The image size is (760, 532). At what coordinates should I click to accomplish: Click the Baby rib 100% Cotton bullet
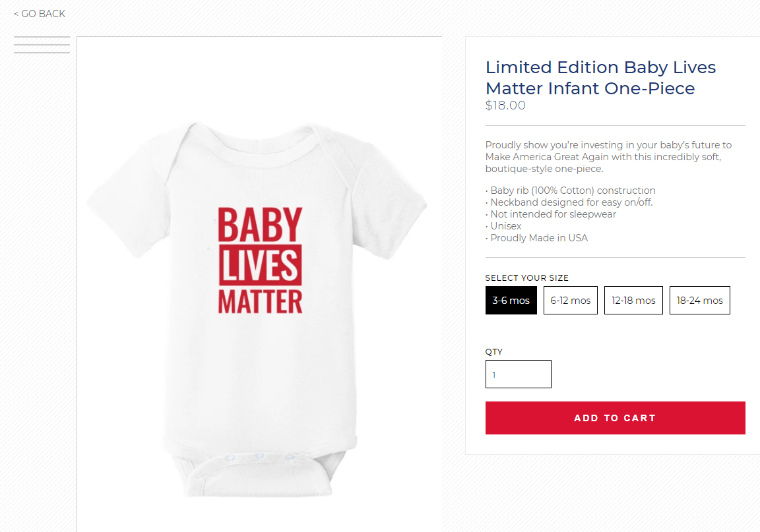571,191
